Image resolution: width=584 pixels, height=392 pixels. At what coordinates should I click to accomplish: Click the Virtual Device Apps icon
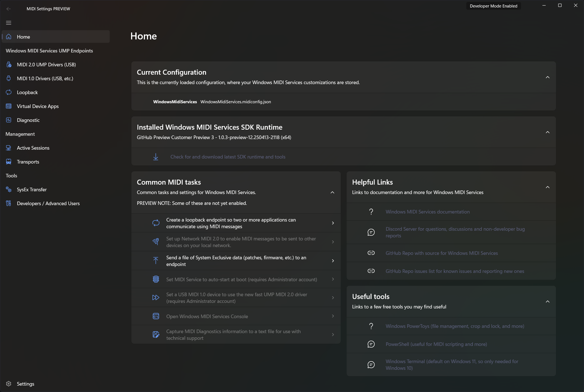pyautogui.click(x=9, y=106)
